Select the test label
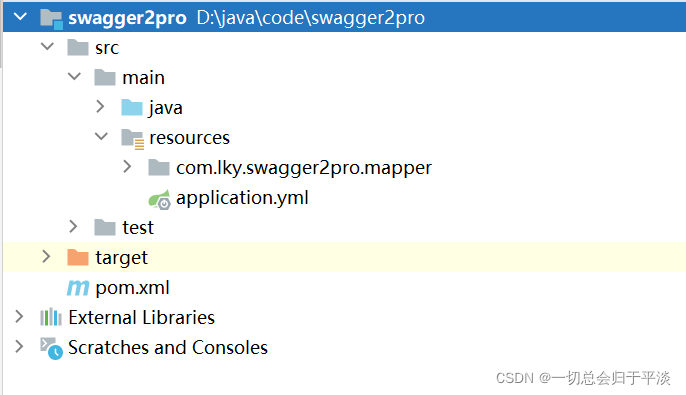686x395 pixels. pyautogui.click(x=138, y=228)
